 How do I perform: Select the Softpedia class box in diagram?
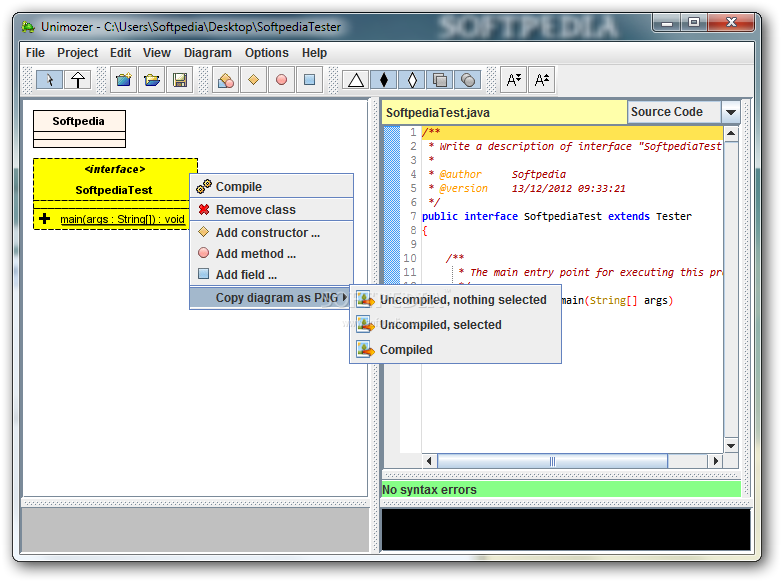[x=79, y=129]
